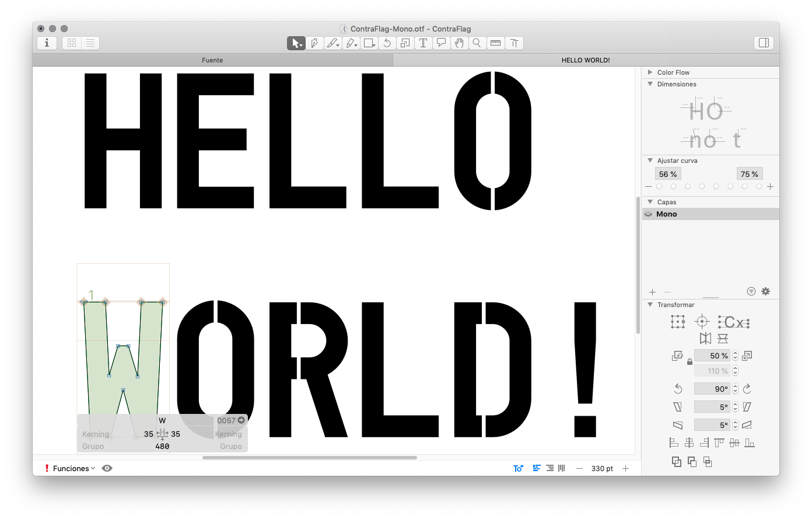Select the Hand tool
This screenshot has width=812, height=519.
point(459,43)
